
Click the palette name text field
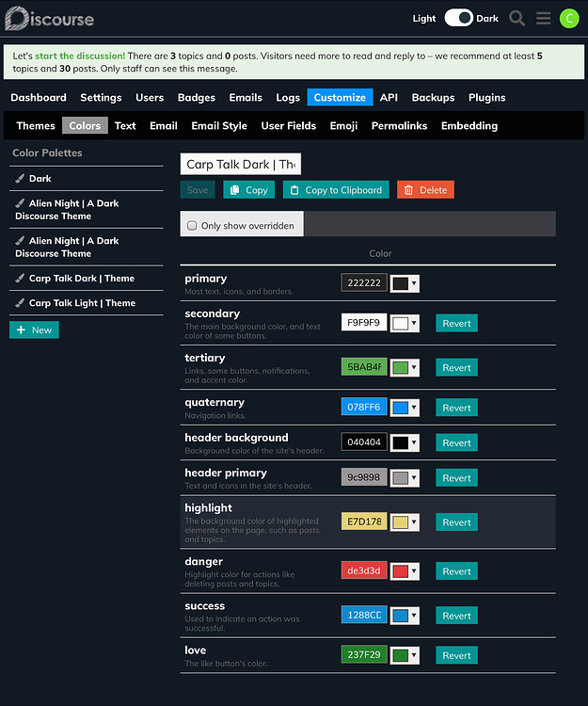(240, 165)
